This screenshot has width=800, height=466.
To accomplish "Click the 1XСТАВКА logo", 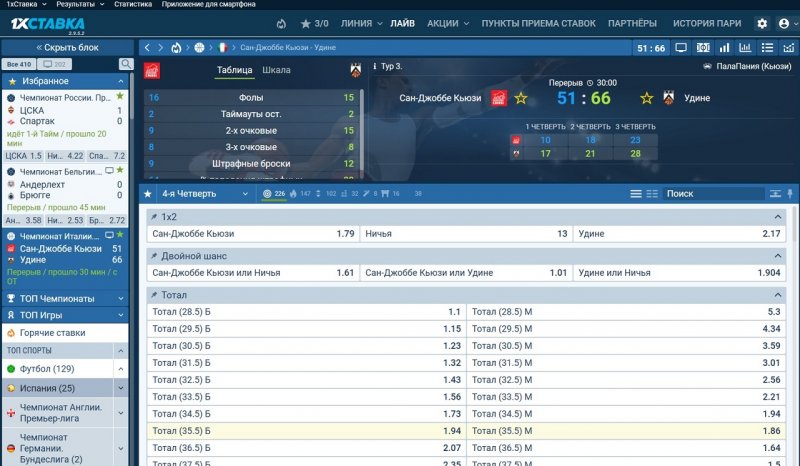I will pyautogui.click(x=47, y=23).
